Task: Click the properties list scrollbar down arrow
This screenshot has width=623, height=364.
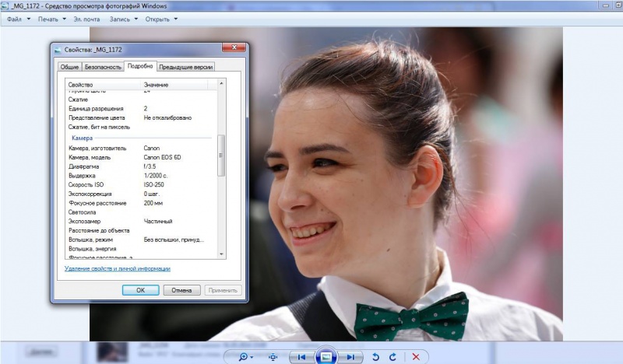Action: 221,254
